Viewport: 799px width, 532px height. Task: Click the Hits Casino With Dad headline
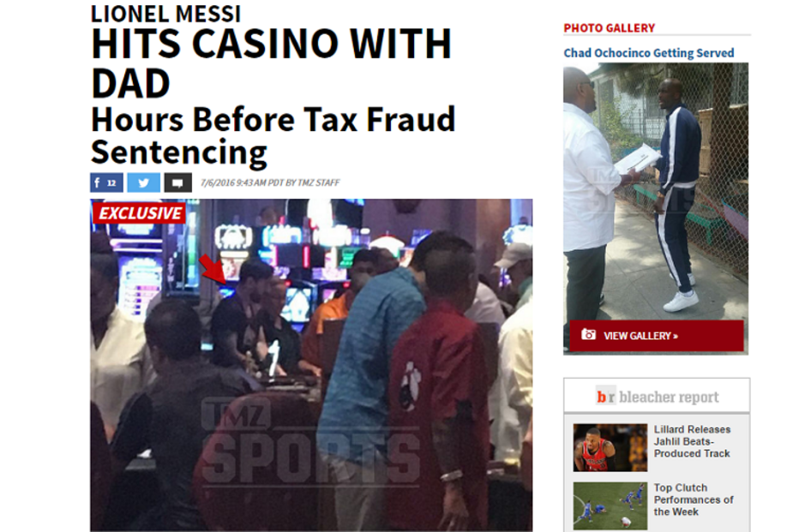tap(271, 63)
